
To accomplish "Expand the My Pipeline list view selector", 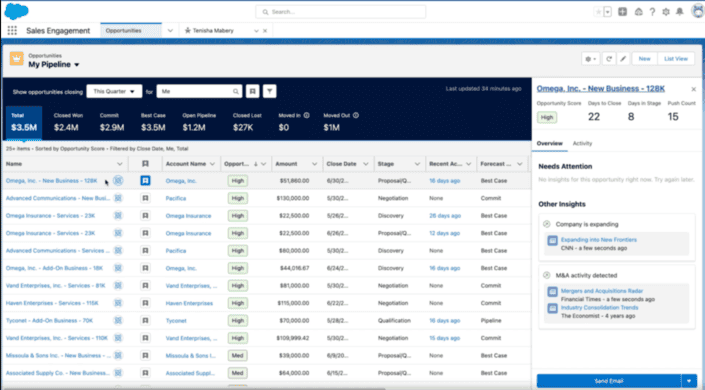I will (76, 65).
